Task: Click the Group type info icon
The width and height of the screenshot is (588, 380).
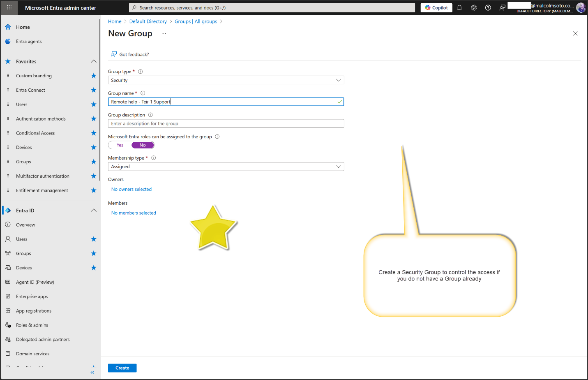Action: point(141,72)
